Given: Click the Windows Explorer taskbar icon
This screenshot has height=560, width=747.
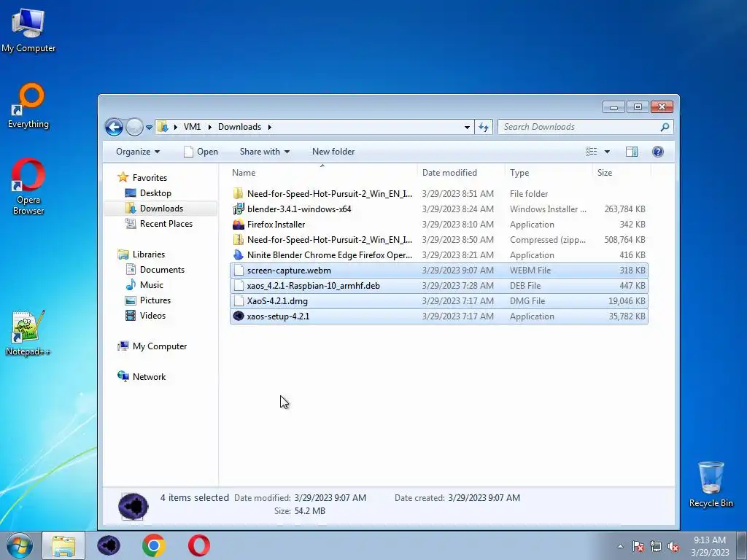Looking at the screenshot, I should tap(63, 545).
